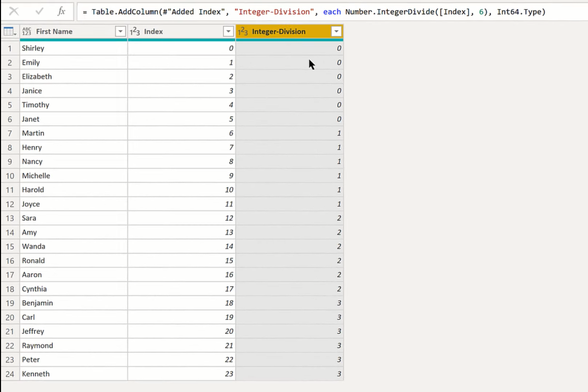Cancel the formula edit with X icon

[14, 11]
